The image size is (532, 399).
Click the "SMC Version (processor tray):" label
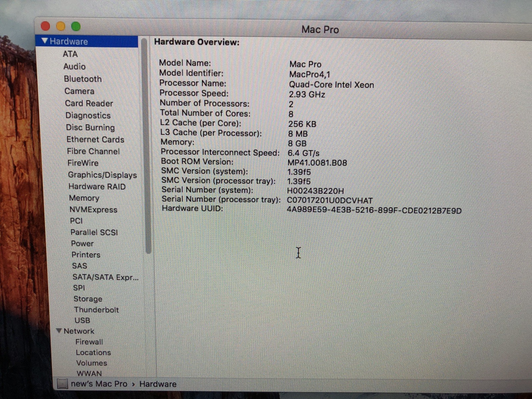coord(218,181)
